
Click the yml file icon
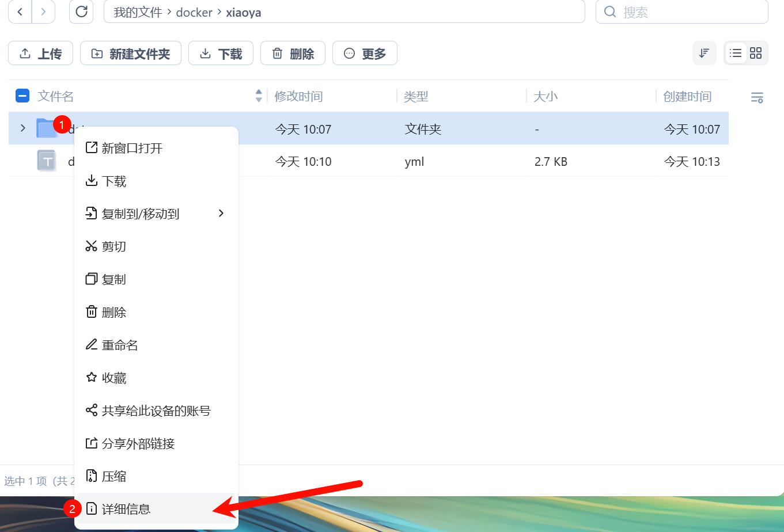[46, 161]
